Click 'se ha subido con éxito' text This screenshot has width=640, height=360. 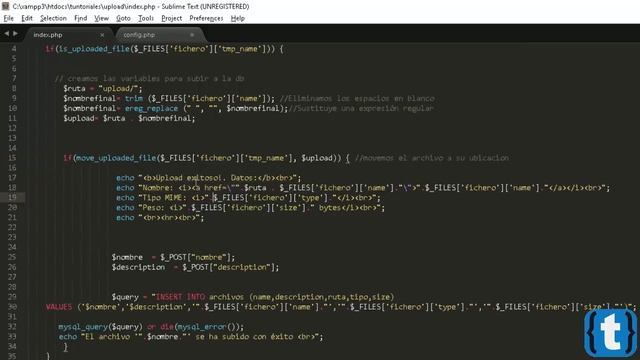244,337
